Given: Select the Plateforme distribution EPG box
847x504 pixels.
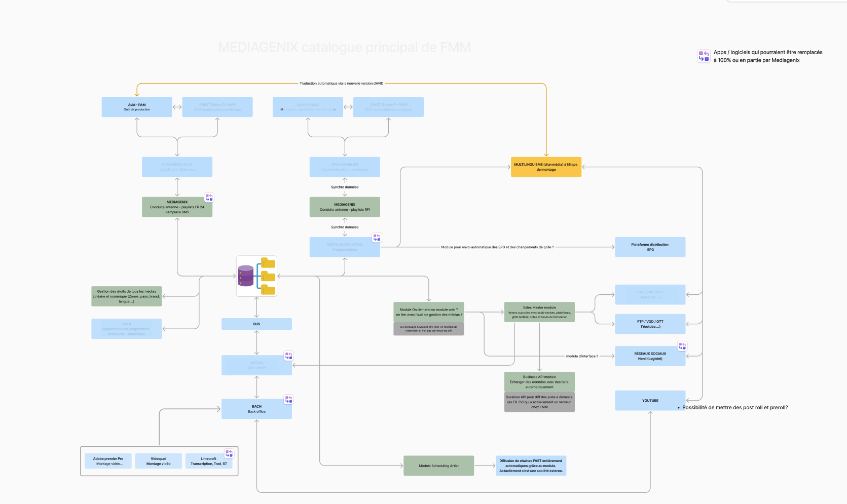Looking at the screenshot, I should point(650,247).
